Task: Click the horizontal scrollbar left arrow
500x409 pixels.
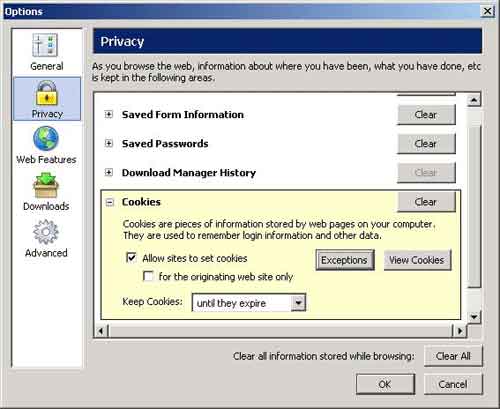Action: [101, 331]
